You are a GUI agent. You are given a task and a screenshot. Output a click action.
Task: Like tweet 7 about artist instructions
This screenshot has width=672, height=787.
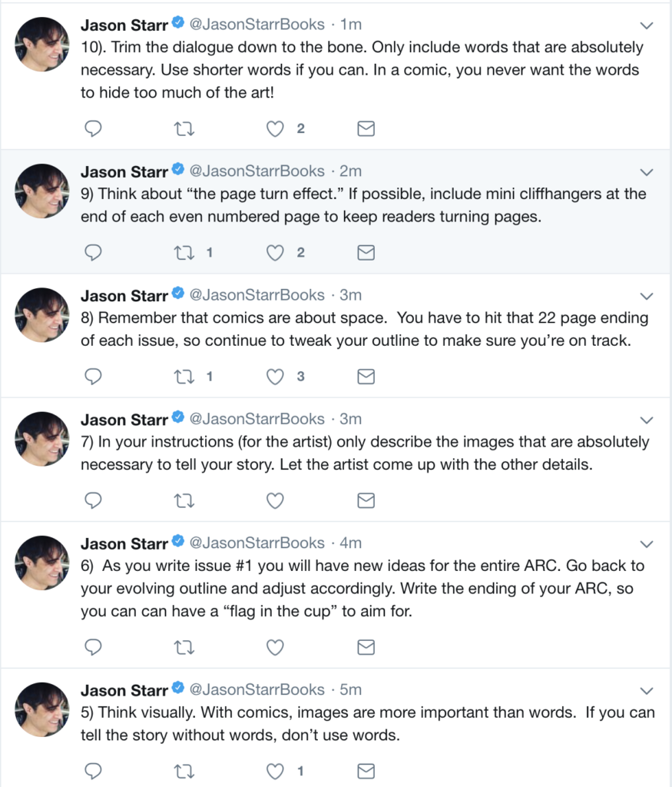[275, 501]
